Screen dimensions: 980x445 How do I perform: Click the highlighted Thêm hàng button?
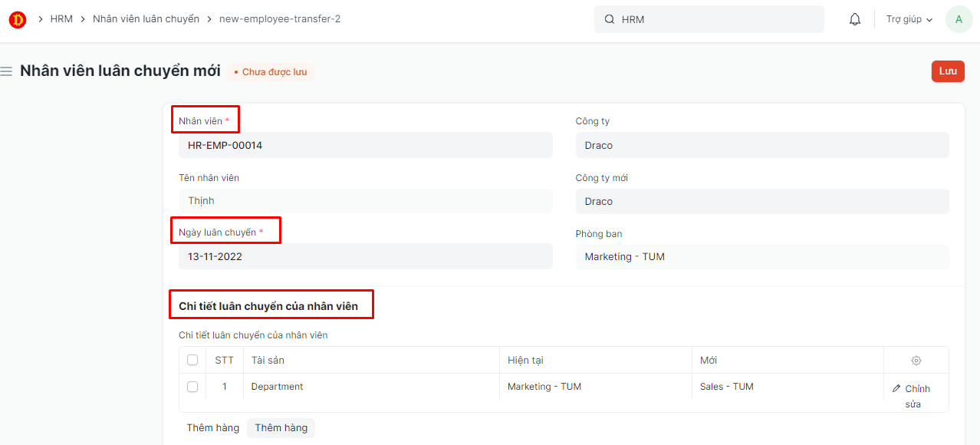point(281,427)
